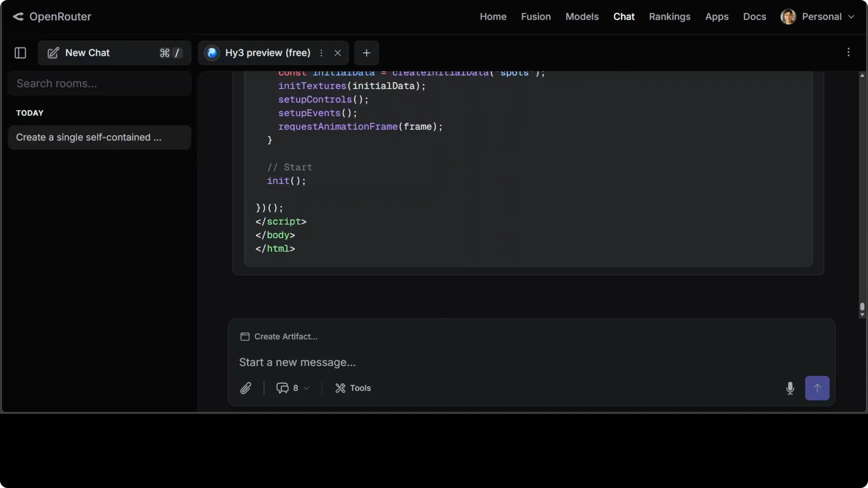Remove the Hy3 preview model tab
This screenshot has width=868, height=488.
[338, 53]
